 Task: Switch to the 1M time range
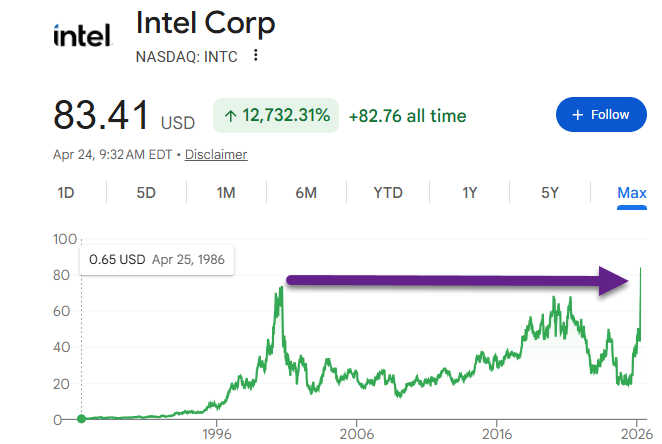(x=226, y=193)
